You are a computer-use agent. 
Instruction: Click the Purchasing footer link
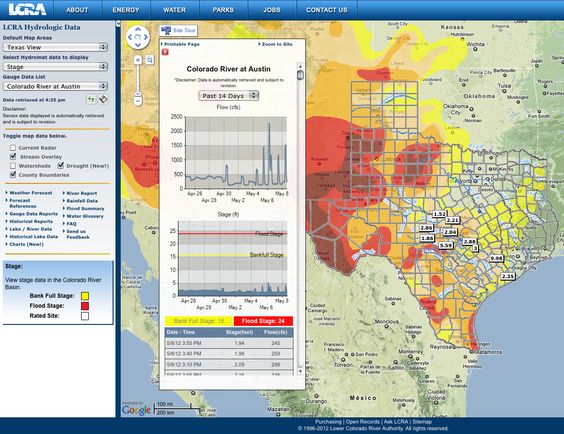[328, 422]
